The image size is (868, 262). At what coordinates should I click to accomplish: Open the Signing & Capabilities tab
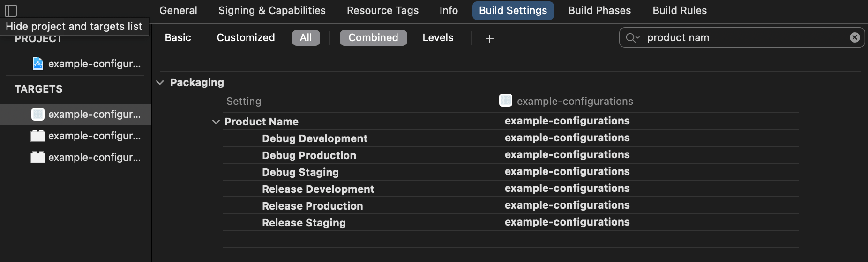[272, 11]
